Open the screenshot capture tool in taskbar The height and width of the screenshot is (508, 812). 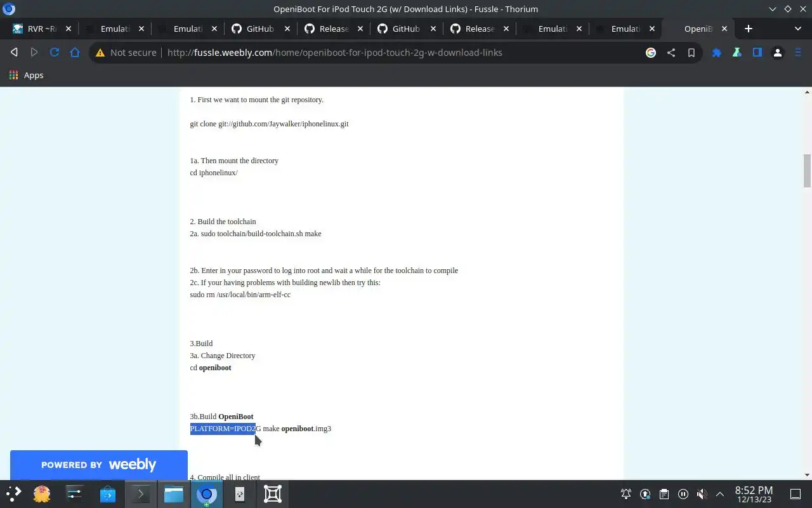(x=273, y=494)
